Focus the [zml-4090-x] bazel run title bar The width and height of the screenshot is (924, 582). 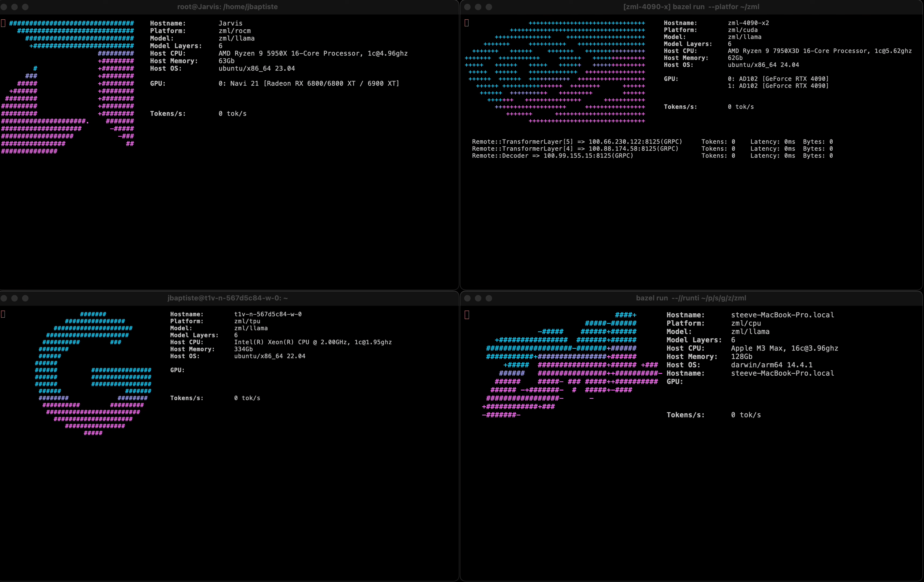[691, 7]
